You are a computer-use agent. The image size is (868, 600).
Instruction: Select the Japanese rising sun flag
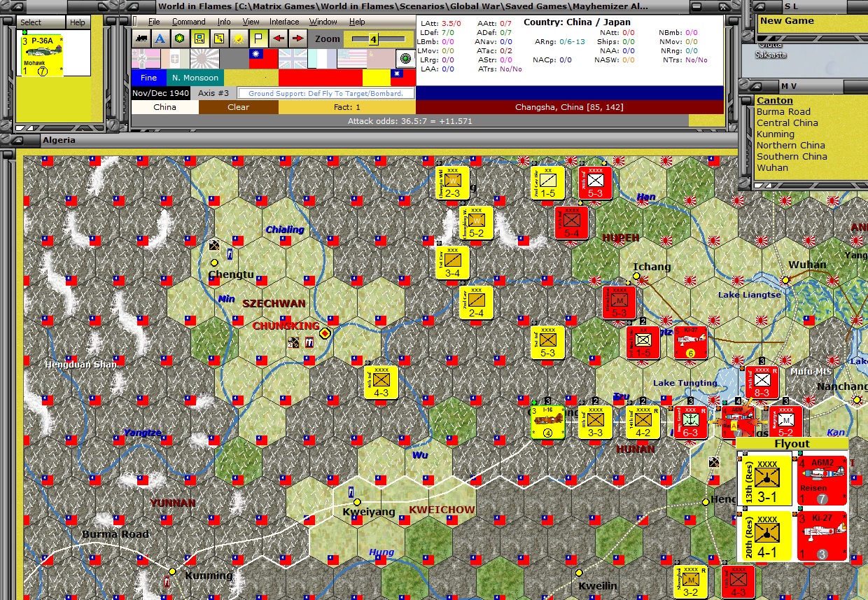204,58
